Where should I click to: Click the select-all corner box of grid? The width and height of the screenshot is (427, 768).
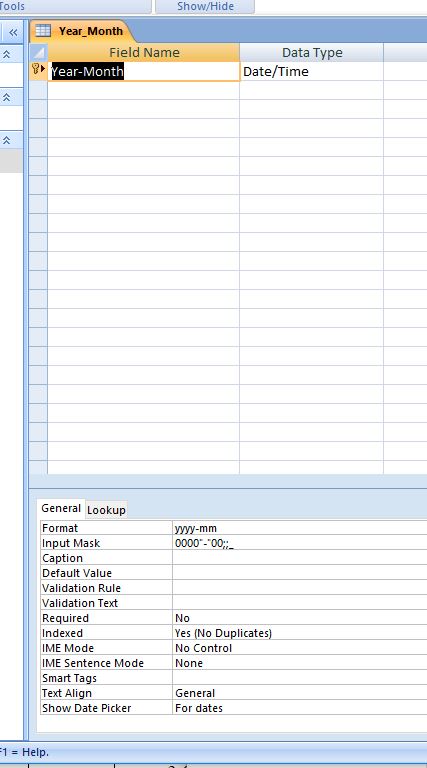coord(39,52)
